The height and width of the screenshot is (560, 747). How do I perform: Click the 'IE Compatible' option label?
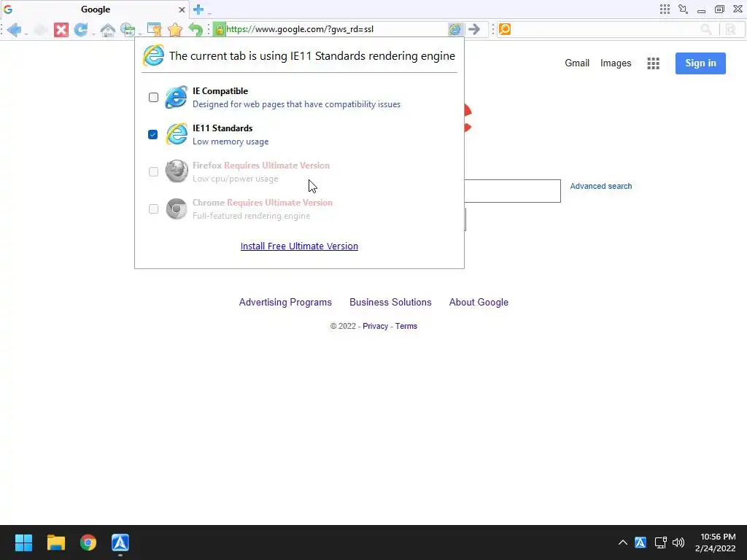pos(220,91)
